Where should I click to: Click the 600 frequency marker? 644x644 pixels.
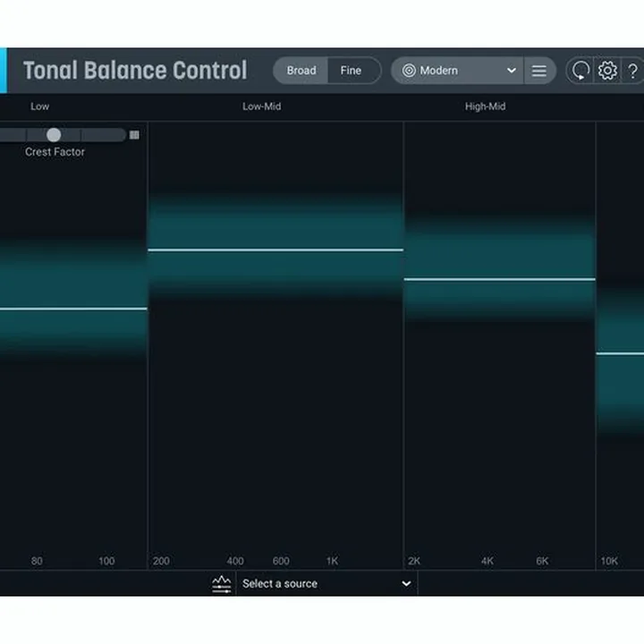(x=281, y=561)
